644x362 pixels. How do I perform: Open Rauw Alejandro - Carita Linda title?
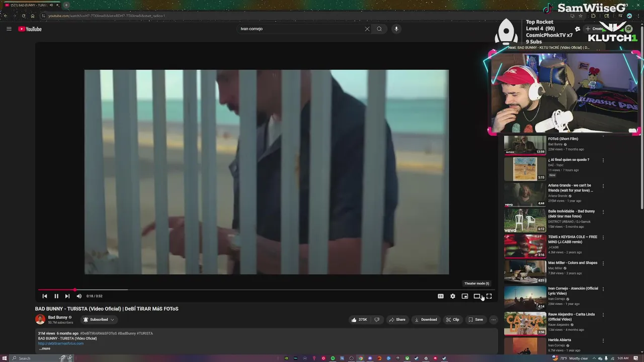click(x=572, y=317)
